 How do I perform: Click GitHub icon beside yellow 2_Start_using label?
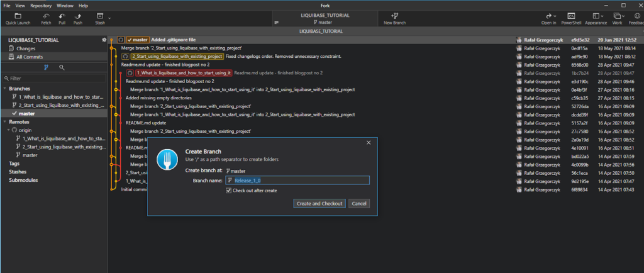[x=125, y=56]
